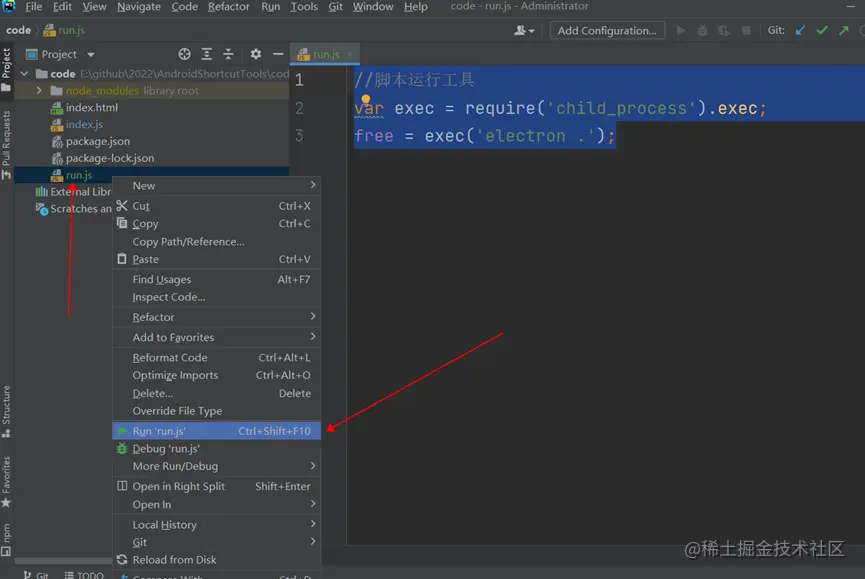Click the Locate/Select Opened File icon

[184, 54]
